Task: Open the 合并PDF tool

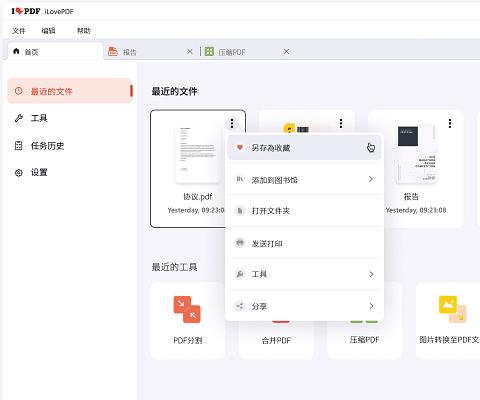Action: [276, 340]
